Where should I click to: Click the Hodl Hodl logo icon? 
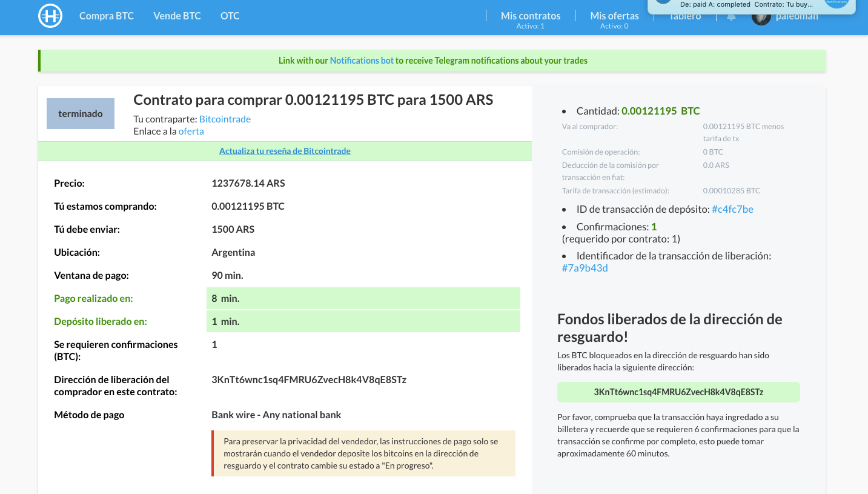tap(50, 16)
